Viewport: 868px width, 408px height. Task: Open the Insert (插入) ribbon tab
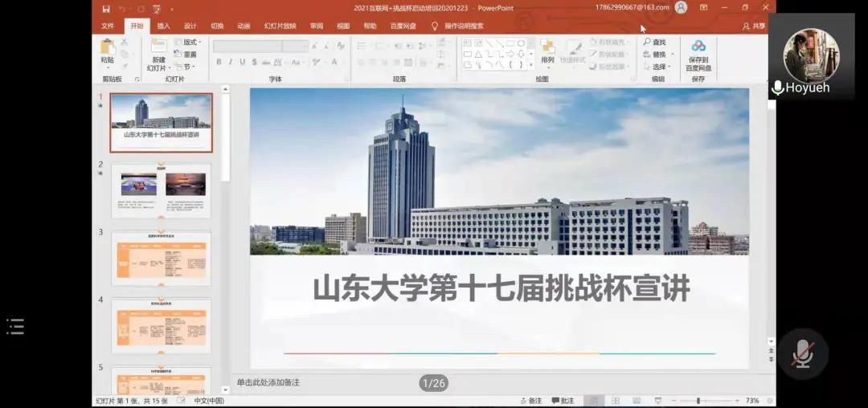tap(163, 26)
